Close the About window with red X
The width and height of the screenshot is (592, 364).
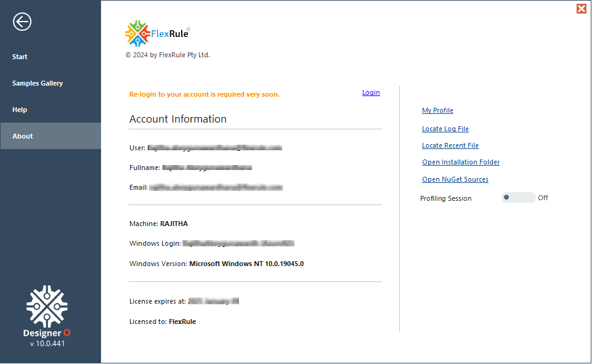tap(582, 9)
